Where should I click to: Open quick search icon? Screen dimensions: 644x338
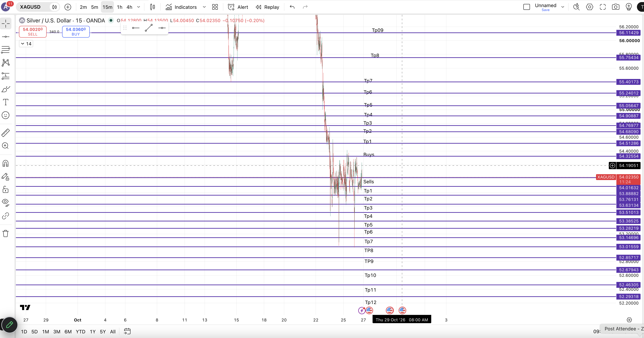[x=577, y=7]
